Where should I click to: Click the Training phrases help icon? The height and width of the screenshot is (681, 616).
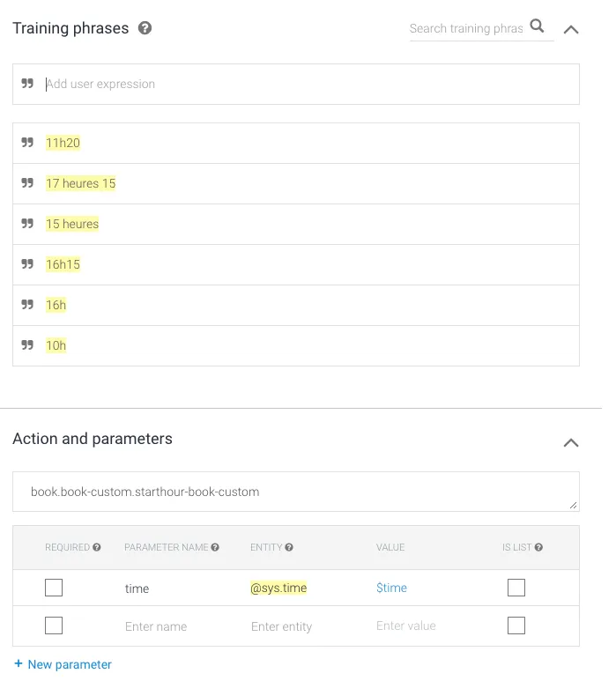click(x=145, y=28)
